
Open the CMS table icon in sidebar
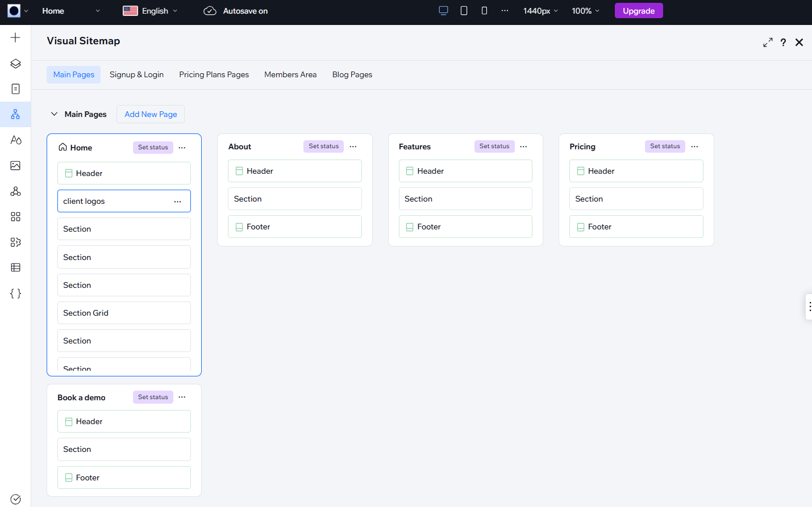[x=15, y=267]
